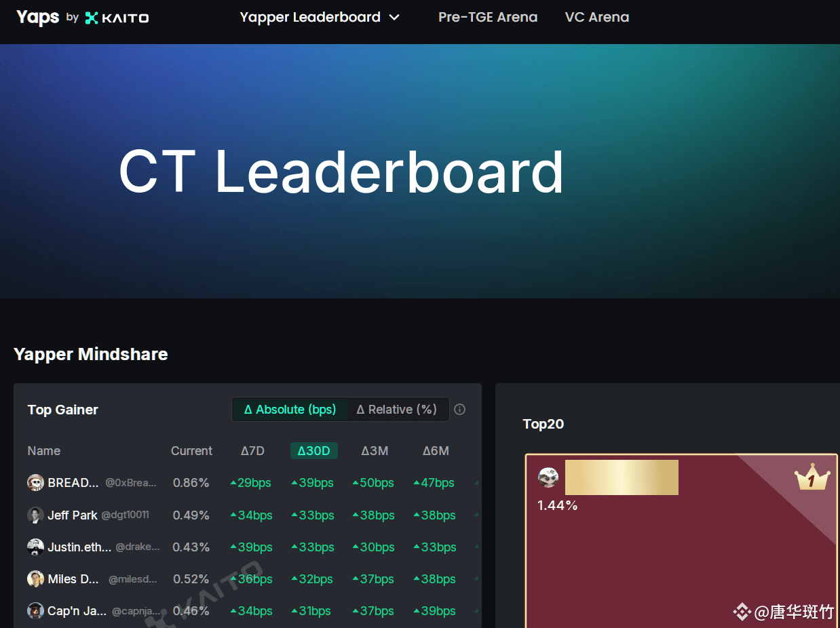Screen dimensions: 840x628
Task: Open the Cap'n Ja... yapper name
Action: point(77,610)
